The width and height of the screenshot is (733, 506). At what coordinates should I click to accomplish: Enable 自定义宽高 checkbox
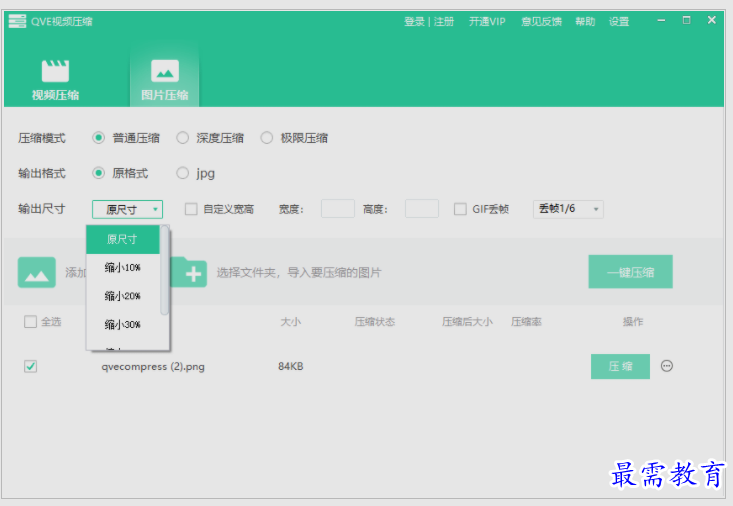[191, 209]
